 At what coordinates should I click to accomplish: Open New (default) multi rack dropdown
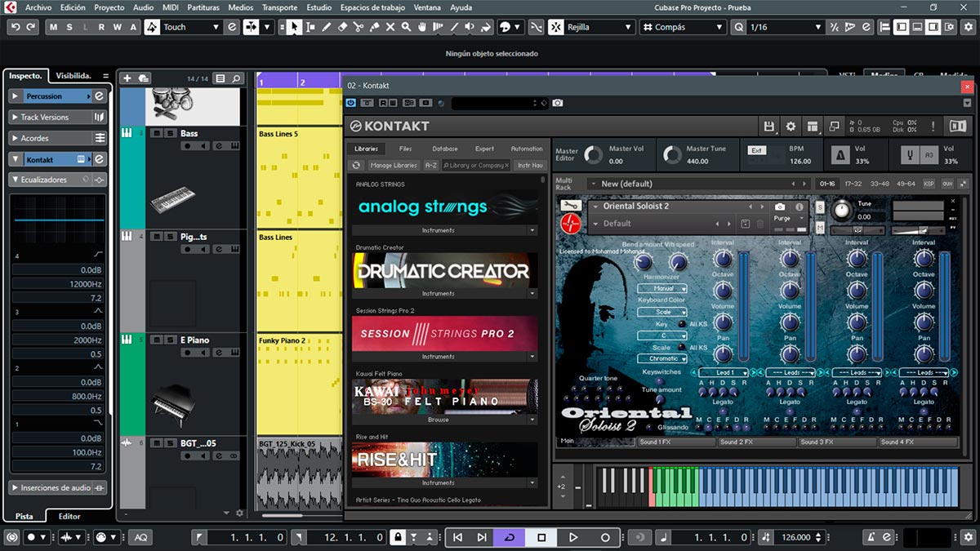pos(699,184)
